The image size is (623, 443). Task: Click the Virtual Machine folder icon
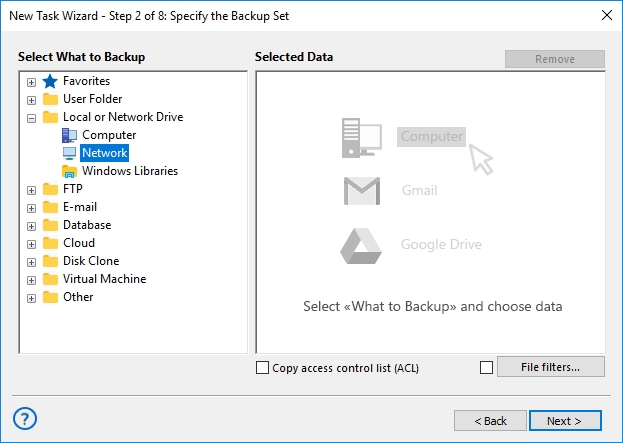(50, 279)
